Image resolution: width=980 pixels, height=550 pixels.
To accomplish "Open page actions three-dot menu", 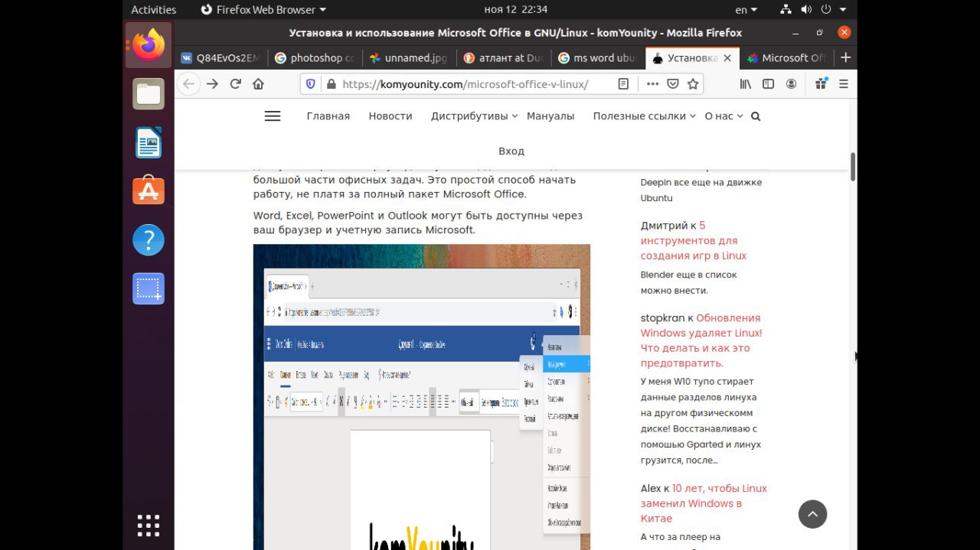I will point(652,84).
